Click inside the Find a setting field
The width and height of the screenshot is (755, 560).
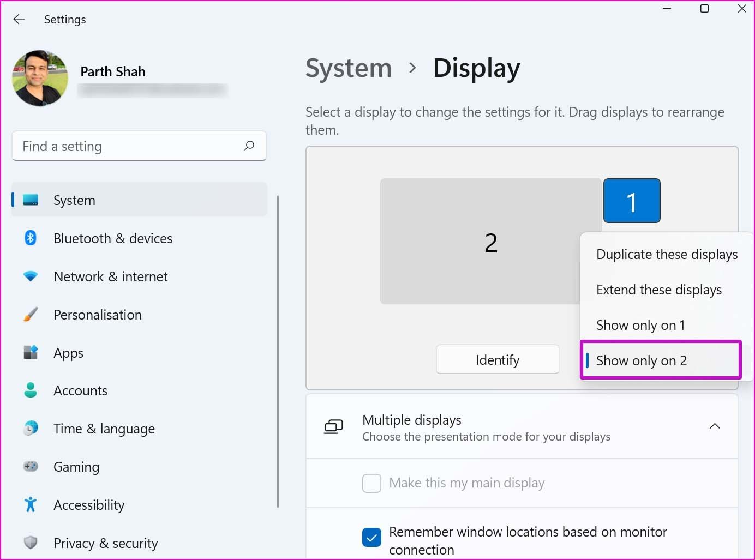point(109,146)
